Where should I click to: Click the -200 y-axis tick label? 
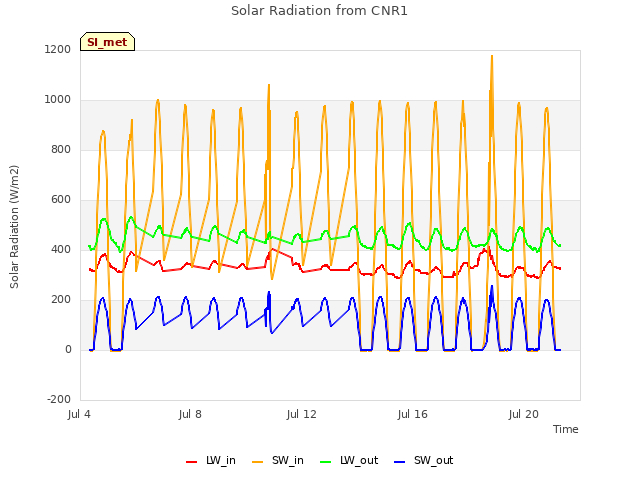pos(59,399)
